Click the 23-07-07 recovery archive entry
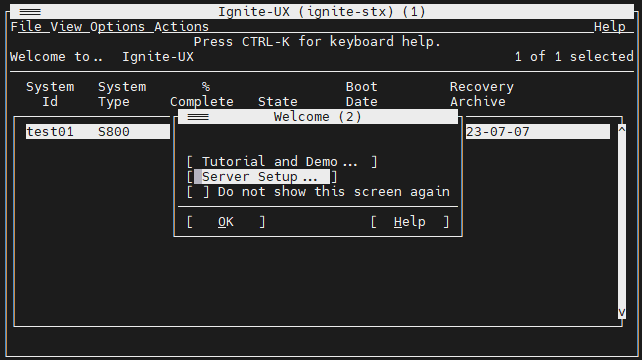The width and height of the screenshot is (642, 360). pyautogui.click(x=498, y=132)
